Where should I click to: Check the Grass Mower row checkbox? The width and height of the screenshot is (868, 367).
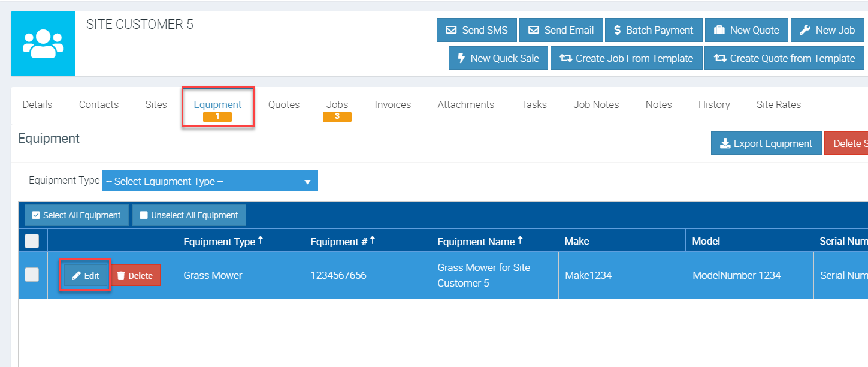point(32,275)
